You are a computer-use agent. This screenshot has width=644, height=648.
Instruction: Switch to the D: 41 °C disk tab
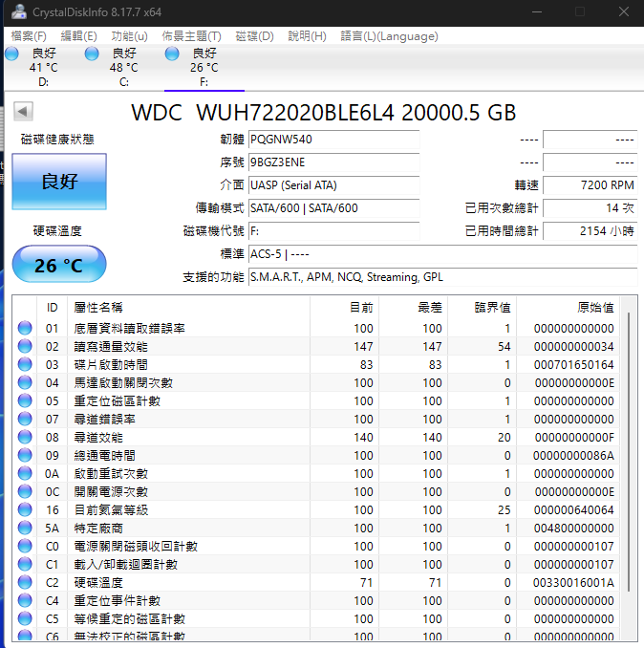[x=43, y=67]
